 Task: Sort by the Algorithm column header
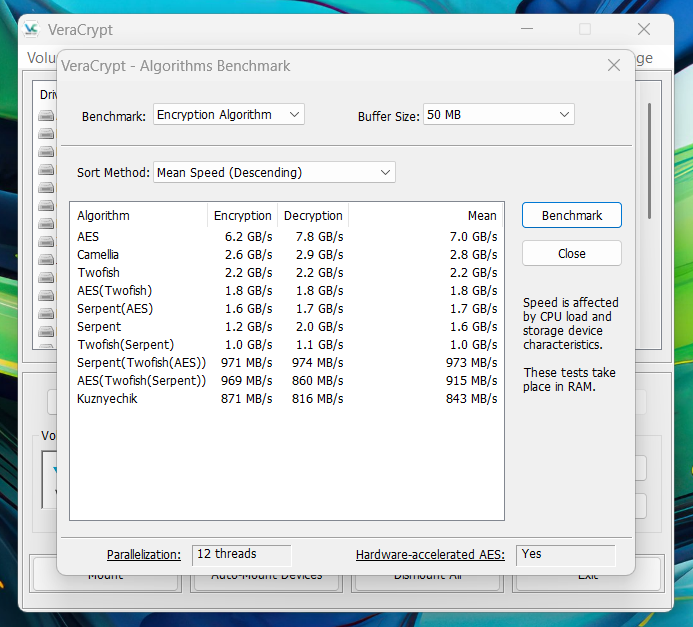click(x=139, y=215)
